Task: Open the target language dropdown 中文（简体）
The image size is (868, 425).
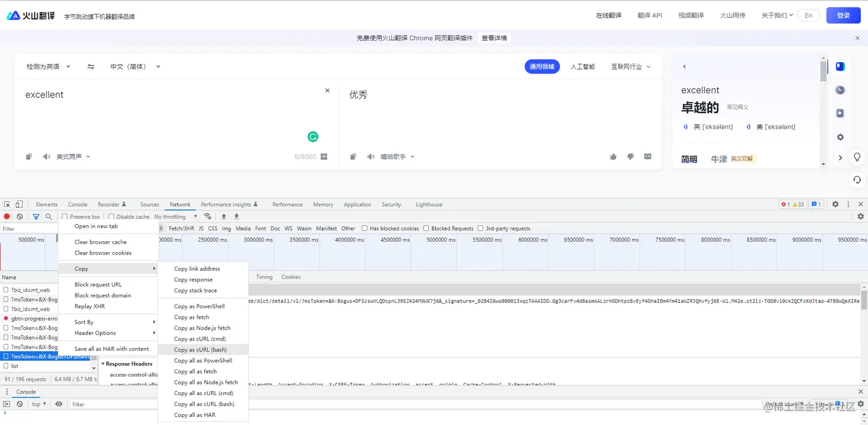Action: (135, 67)
